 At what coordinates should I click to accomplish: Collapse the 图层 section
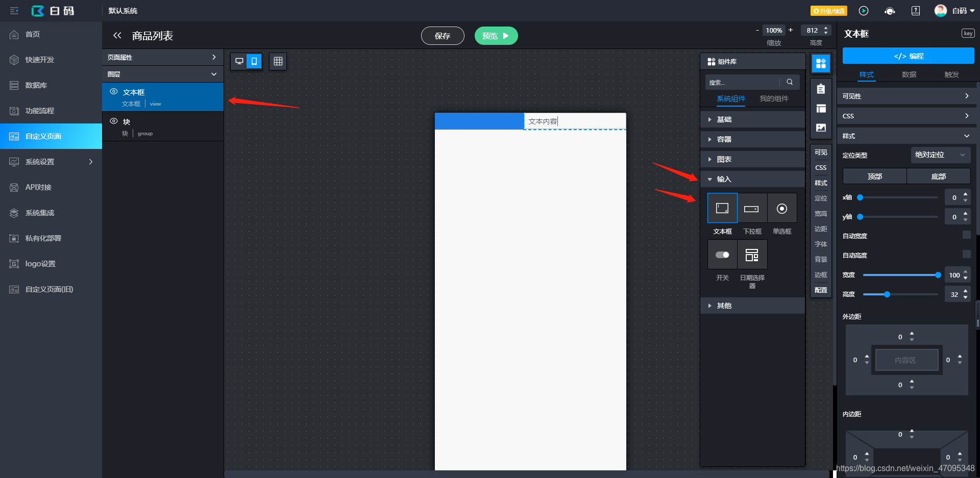pos(163,74)
